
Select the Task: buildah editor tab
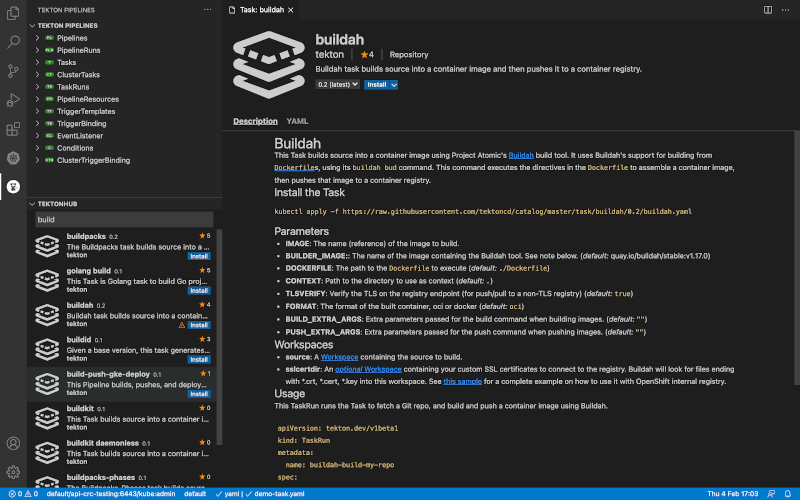[261, 10]
